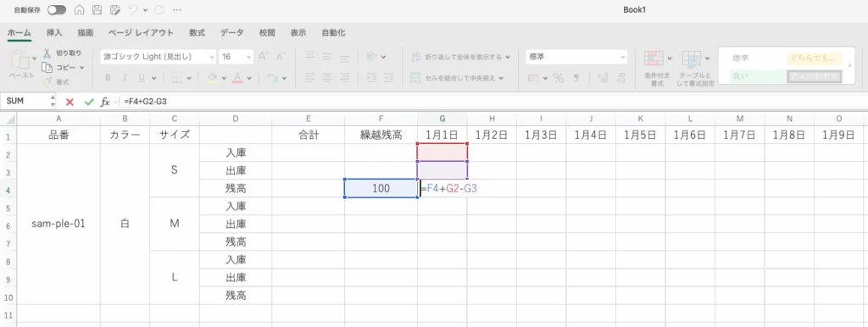Image resolution: width=868 pixels, height=327 pixels.
Task: Open the 数式 ribbon tab
Action: coord(197,33)
